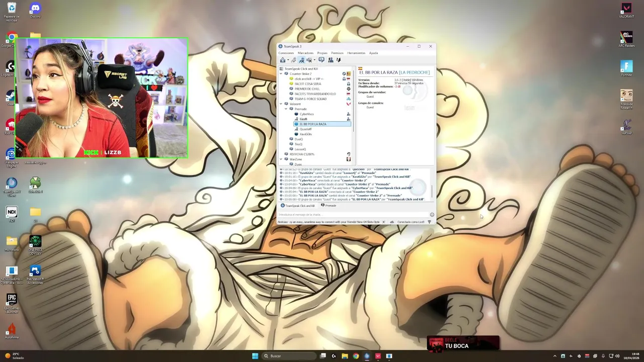The width and height of the screenshot is (644, 362).
Task: Select user CyberVaca in Premade
Action: point(306,114)
